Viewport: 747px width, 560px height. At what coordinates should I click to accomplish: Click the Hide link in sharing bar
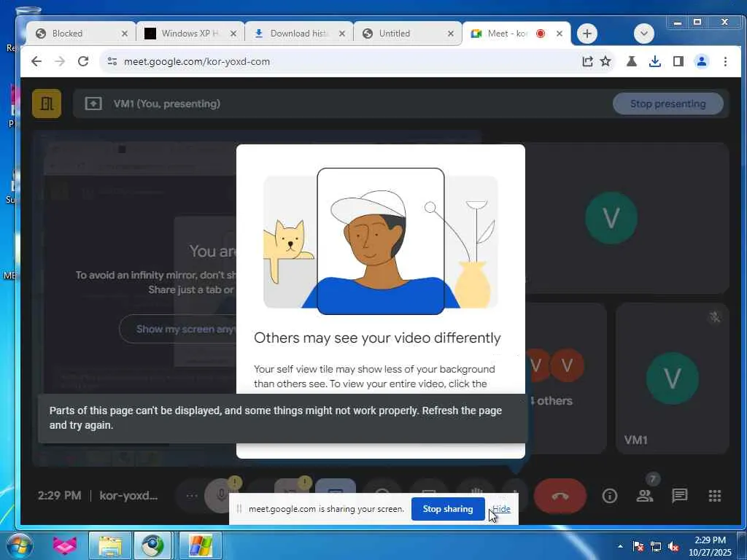501,509
